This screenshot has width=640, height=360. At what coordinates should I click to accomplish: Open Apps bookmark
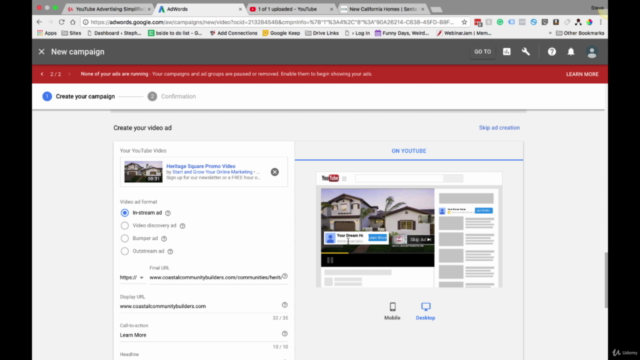47,33
